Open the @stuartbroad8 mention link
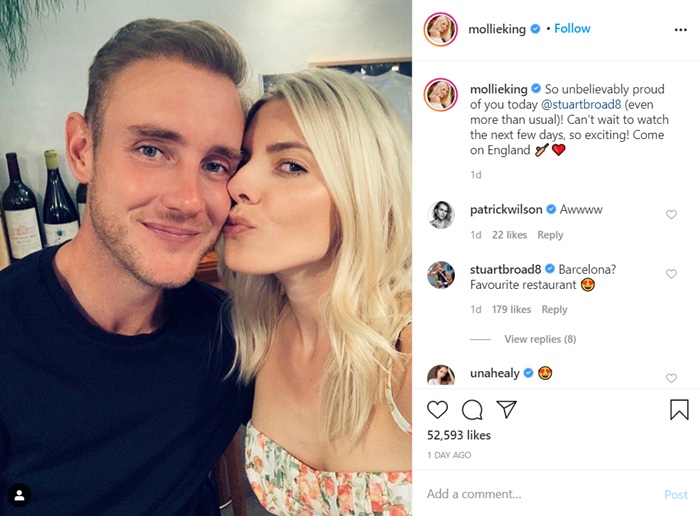This screenshot has height=516, width=700. coord(581,104)
